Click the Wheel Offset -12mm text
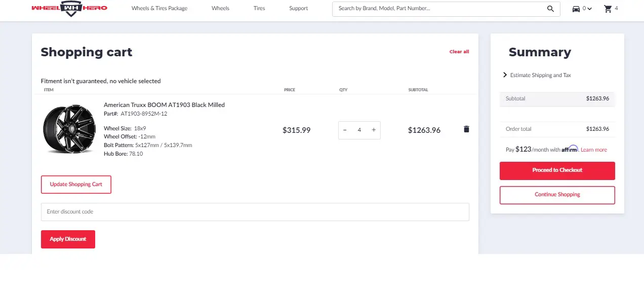Image resolution: width=644 pixels, height=286 pixels. point(130,137)
